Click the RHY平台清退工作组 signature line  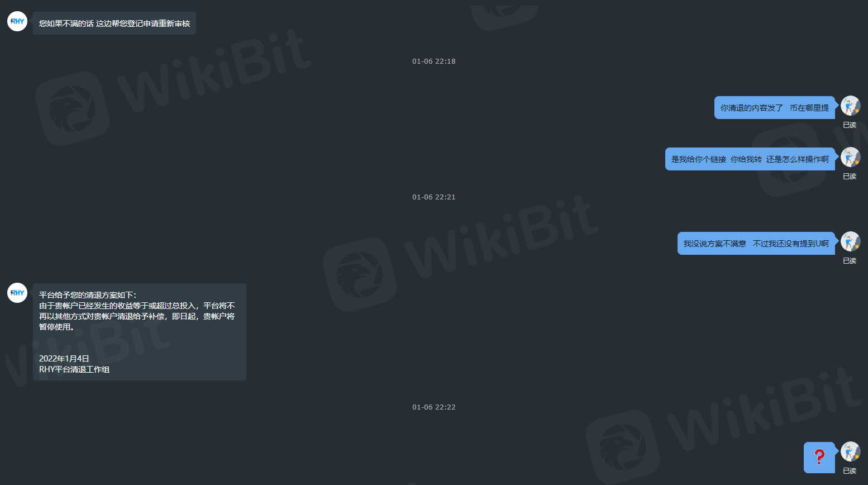(x=74, y=369)
